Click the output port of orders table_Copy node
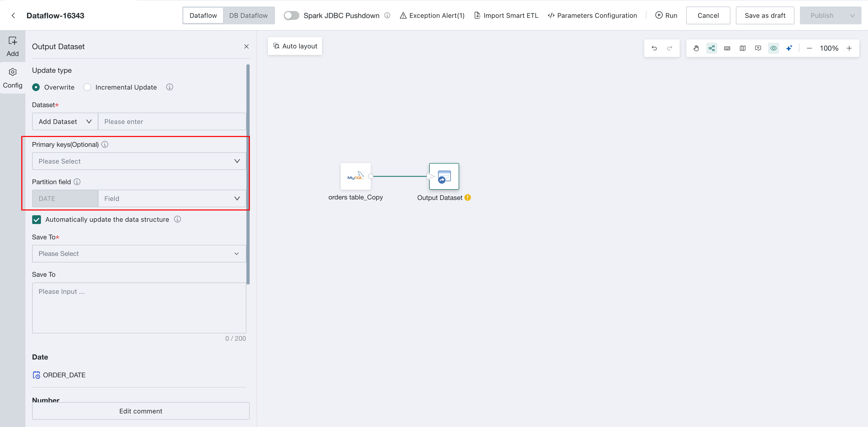 [371, 176]
